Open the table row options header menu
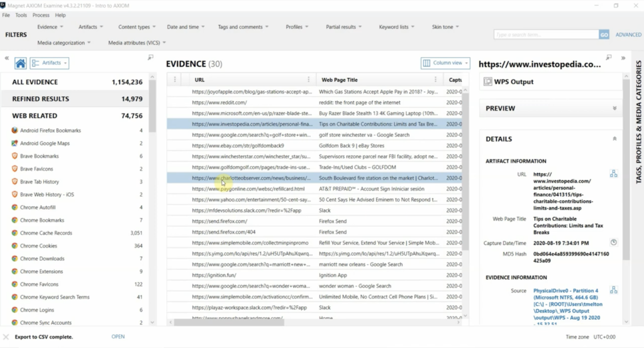 (x=175, y=80)
